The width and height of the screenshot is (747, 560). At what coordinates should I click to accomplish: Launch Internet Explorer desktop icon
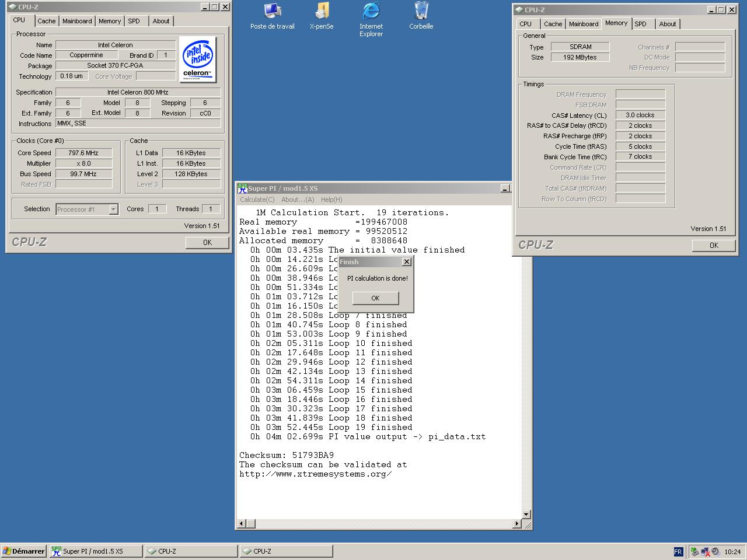click(x=371, y=19)
